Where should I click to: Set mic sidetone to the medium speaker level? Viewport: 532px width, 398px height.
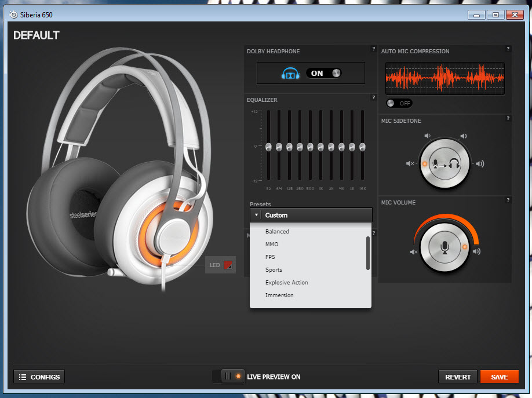coord(463,136)
